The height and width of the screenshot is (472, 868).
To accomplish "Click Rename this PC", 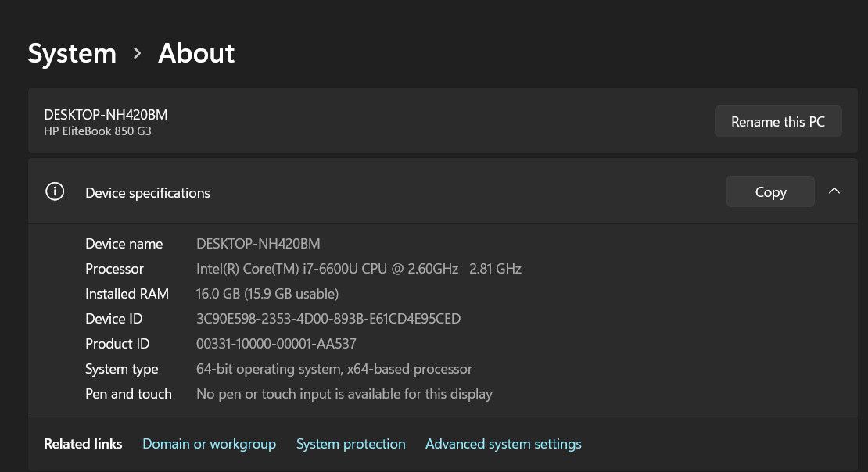I will 777,121.
